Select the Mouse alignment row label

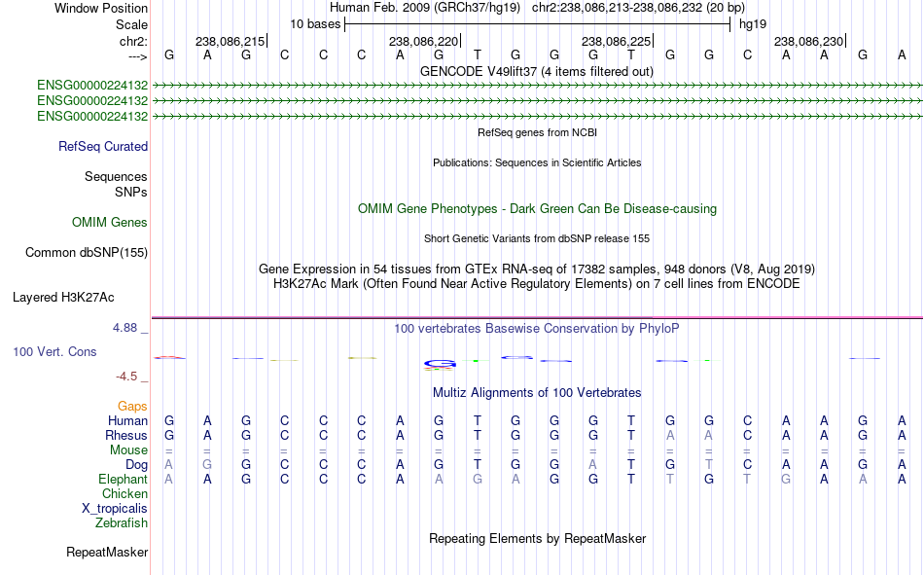coord(128,449)
